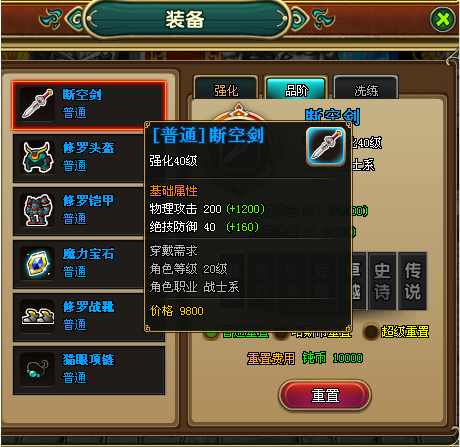Select the 魔力宝石 gem icon
460x447 pixels.
click(37, 264)
